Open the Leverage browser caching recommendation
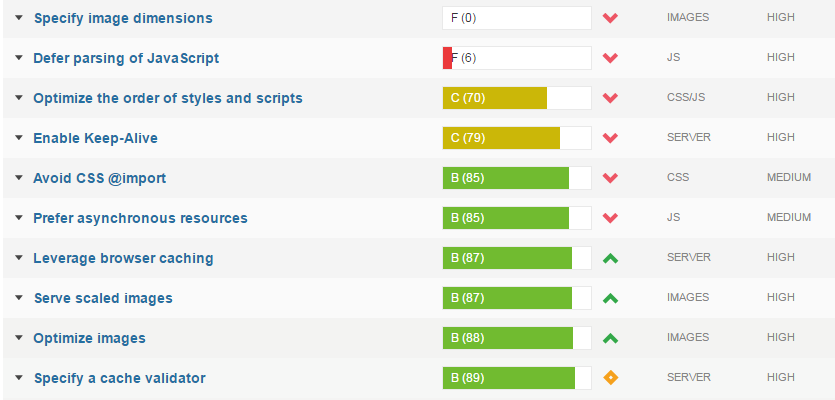 click(x=123, y=258)
